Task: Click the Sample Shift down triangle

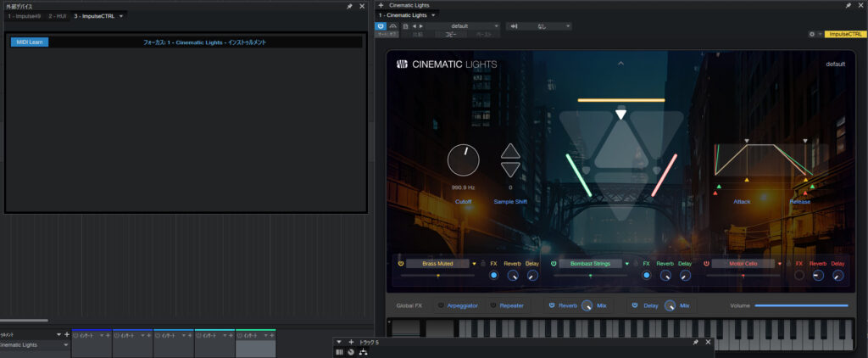Action: click(x=510, y=170)
